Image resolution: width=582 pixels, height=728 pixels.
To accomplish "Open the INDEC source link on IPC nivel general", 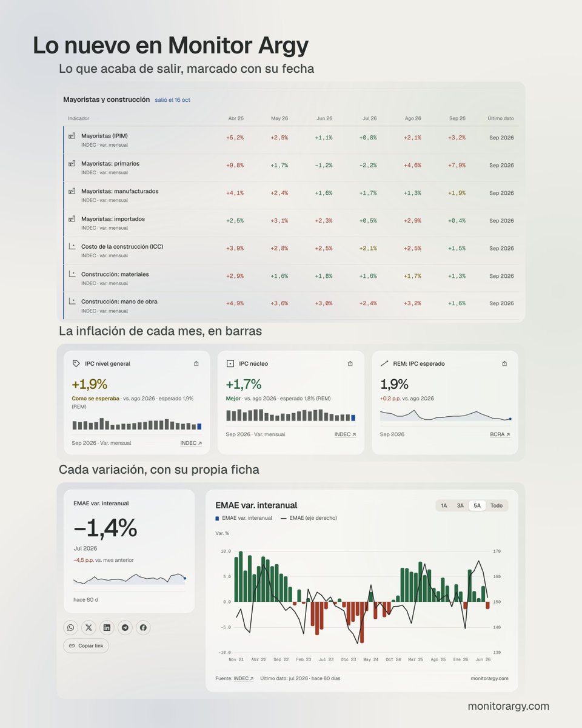I will coord(191,443).
